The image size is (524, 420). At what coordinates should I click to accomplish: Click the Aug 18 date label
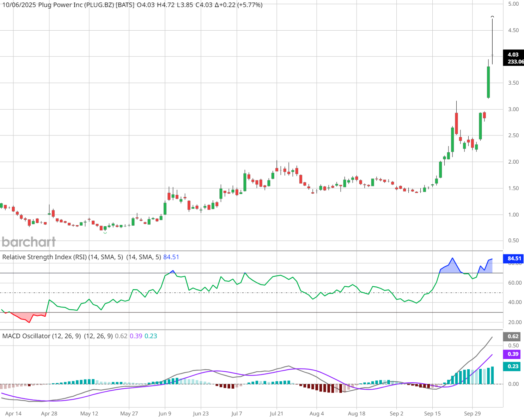coord(357,414)
